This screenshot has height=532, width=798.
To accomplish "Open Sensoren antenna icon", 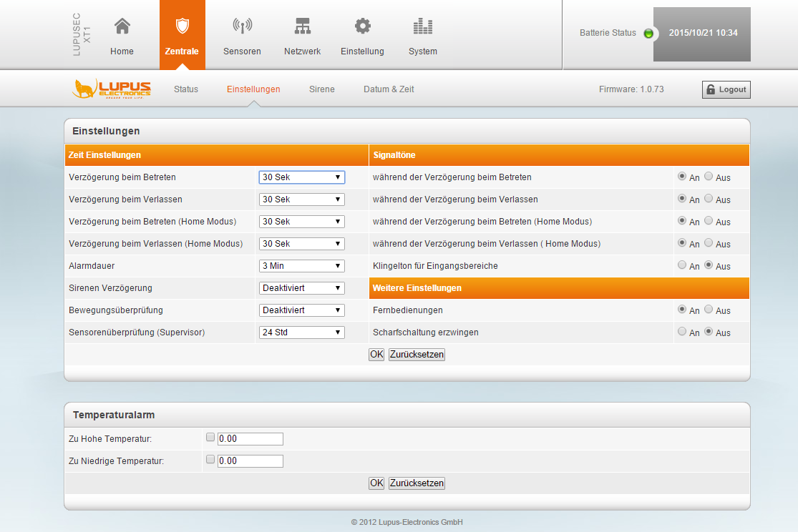I will 242,27.
